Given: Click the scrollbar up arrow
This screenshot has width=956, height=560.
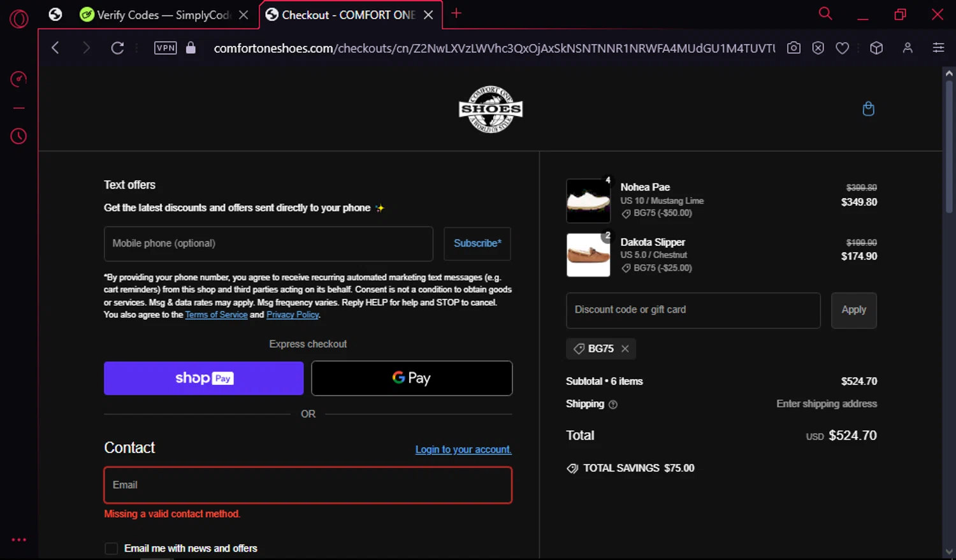Looking at the screenshot, I should point(949,73).
